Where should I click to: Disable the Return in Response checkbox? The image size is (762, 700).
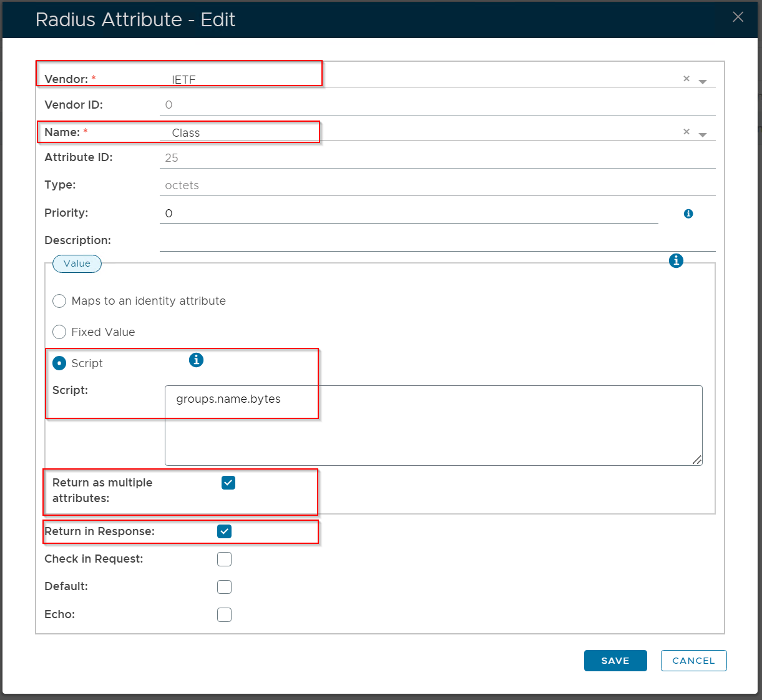point(224,531)
